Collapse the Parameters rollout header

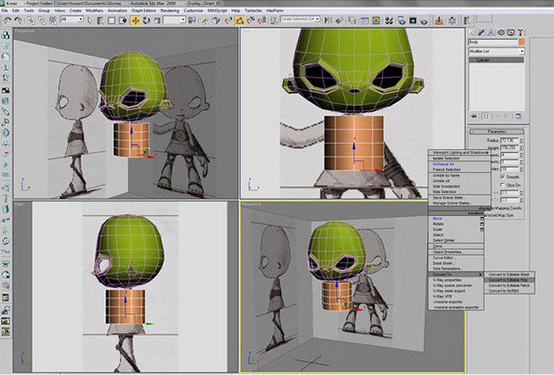pyautogui.click(x=496, y=131)
